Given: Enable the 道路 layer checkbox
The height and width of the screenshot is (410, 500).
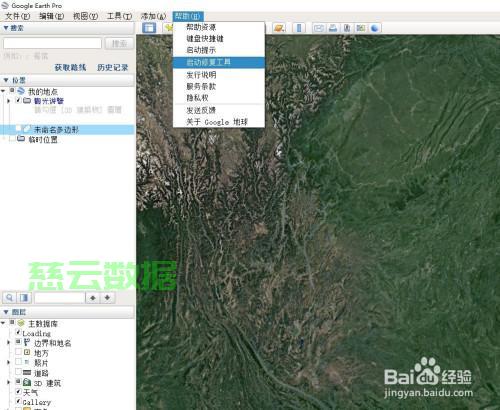Looking at the screenshot, I should (x=19, y=372).
